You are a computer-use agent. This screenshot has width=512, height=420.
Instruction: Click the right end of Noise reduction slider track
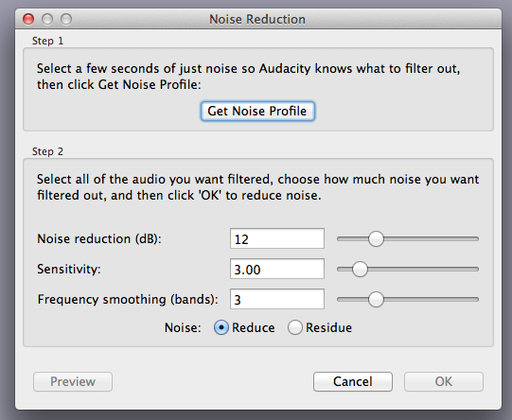tap(476, 239)
